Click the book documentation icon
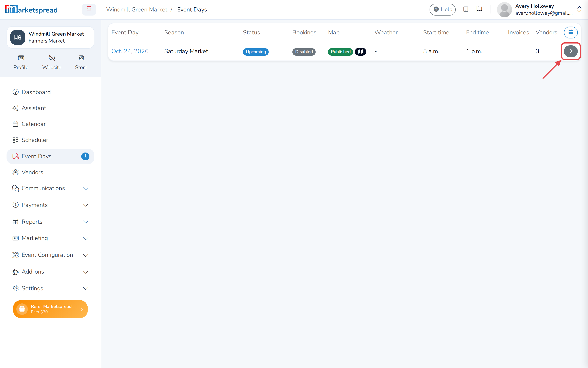 pyautogui.click(x=465, y=9)
